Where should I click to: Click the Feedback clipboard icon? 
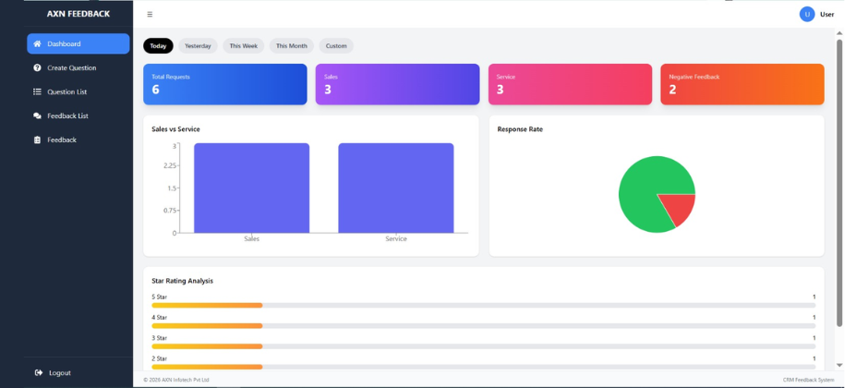click(37, 140)
